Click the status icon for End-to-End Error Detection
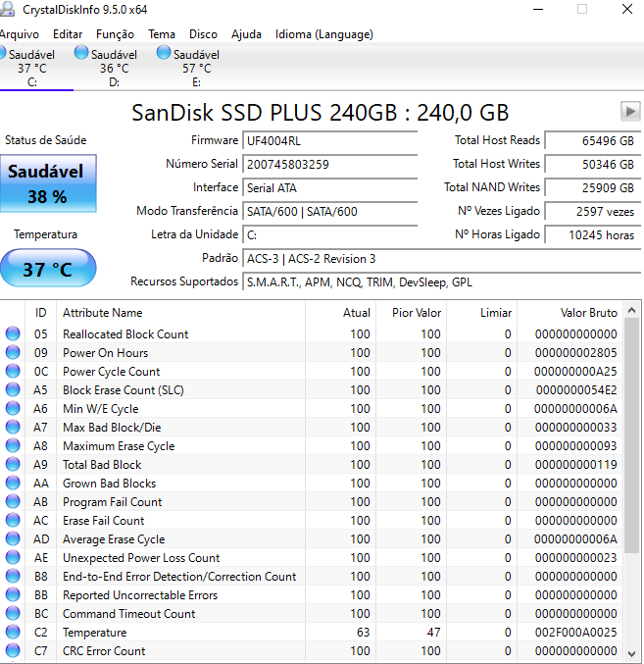The width and height of the screenshot is (644, 664). click(13, 576)
